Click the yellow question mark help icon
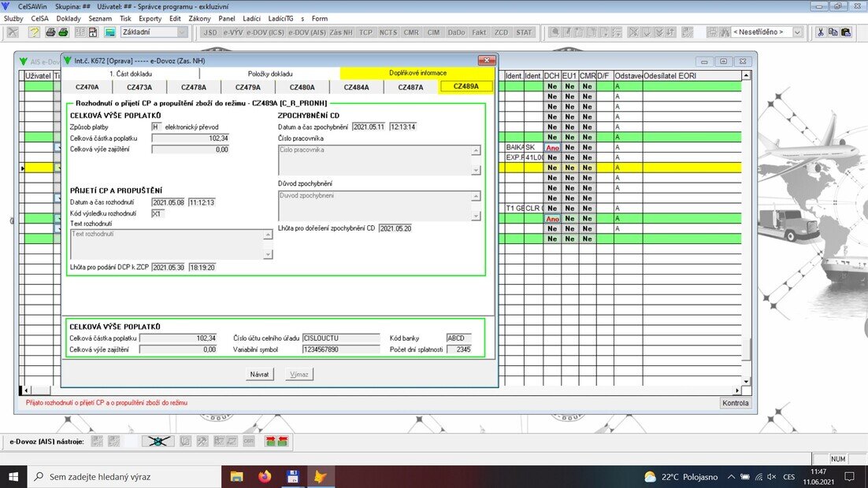The height and width of the screenshot is (488, 868). (34, 32)
